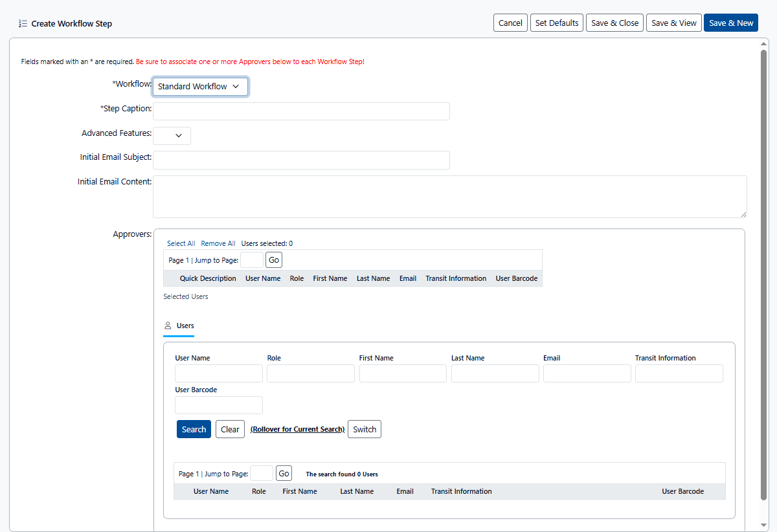
Task: Click the Rollover for Current Search link
Action: click(297, 429)
